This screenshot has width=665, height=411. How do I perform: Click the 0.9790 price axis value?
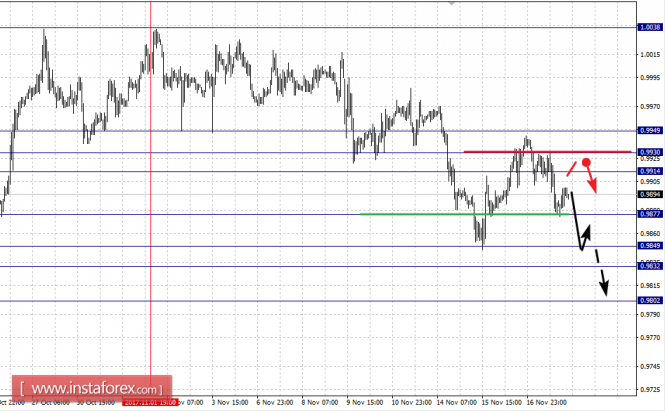650,314
